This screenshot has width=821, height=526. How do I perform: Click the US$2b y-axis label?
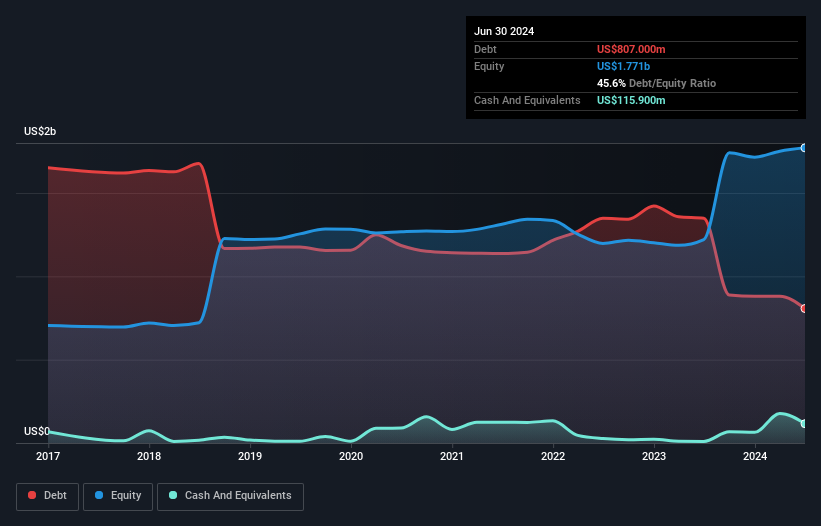[x=40, y=131]
